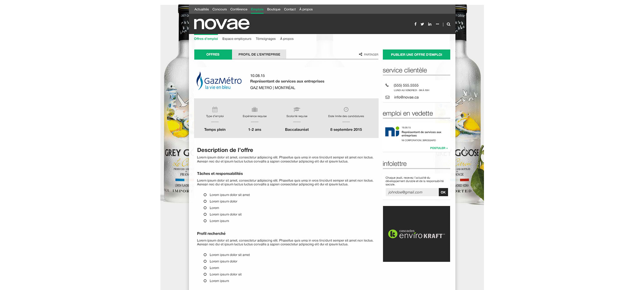
Task: Go to Témoignages submenu item
Action: pyautogui.click(x=266, y=39)
